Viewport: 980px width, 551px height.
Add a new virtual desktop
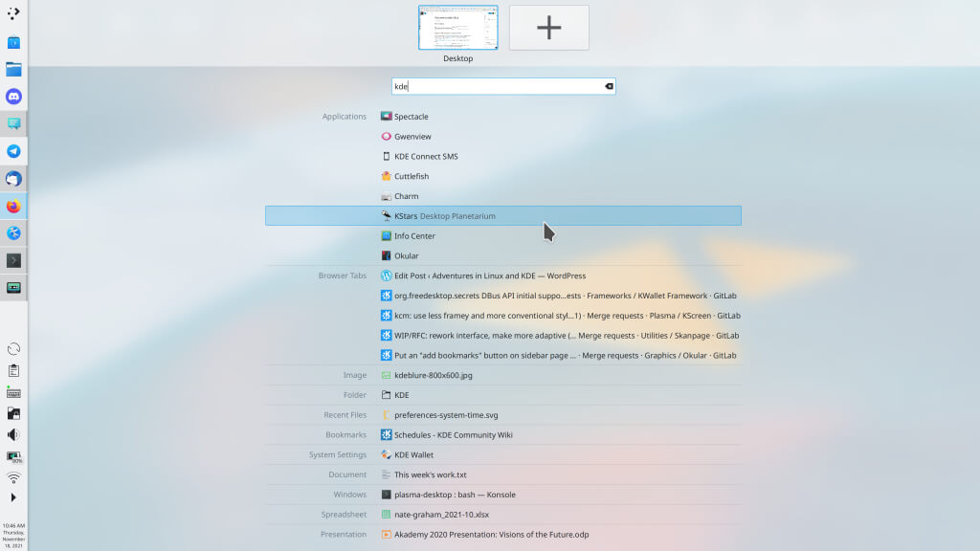tap(548, 28)
